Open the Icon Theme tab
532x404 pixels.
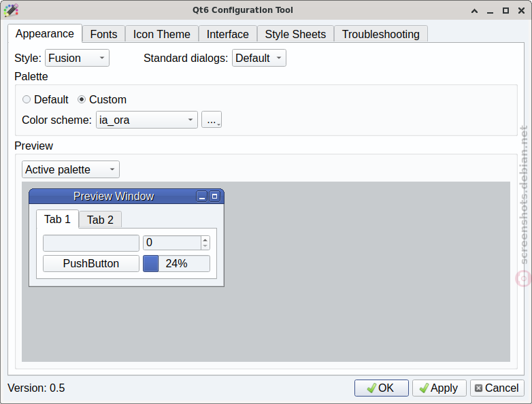tap(161, 34)
